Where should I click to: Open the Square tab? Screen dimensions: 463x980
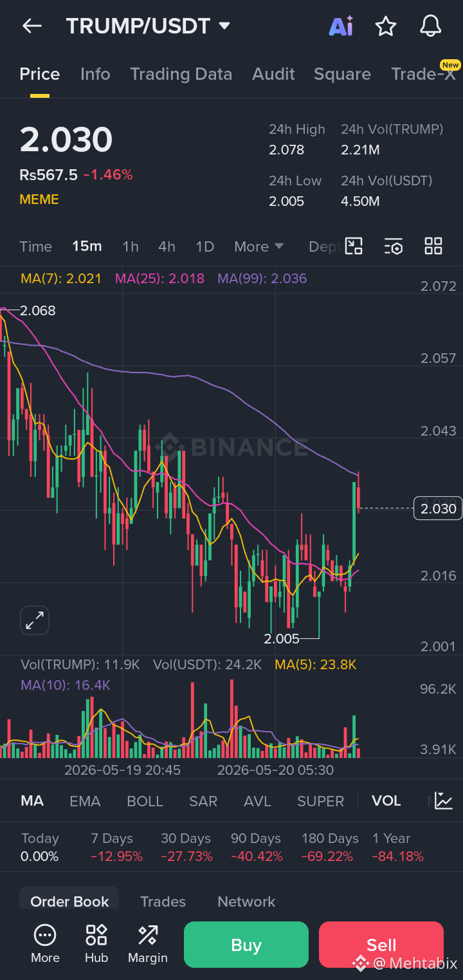click(342, 74)
